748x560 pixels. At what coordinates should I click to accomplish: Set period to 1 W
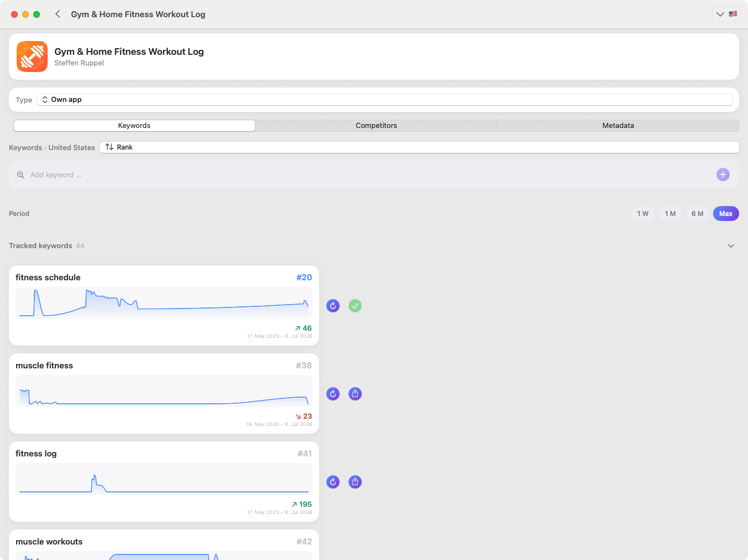coord(643,214)
